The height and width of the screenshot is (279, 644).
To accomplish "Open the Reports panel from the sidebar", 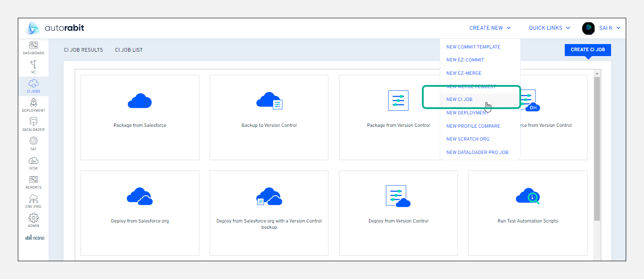I will [33, 181].
